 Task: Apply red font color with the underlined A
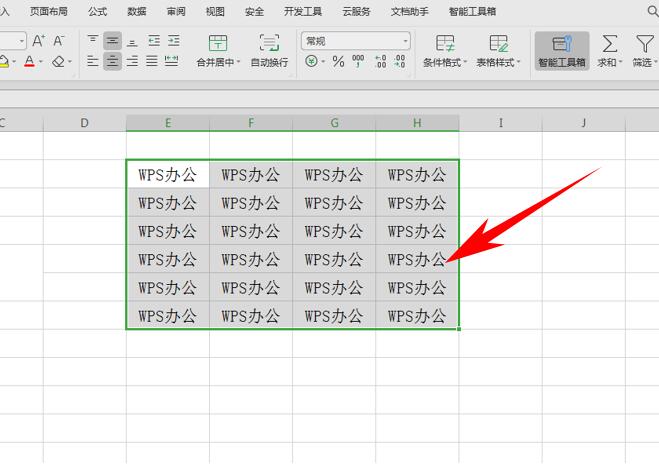[x=29, y=62]
